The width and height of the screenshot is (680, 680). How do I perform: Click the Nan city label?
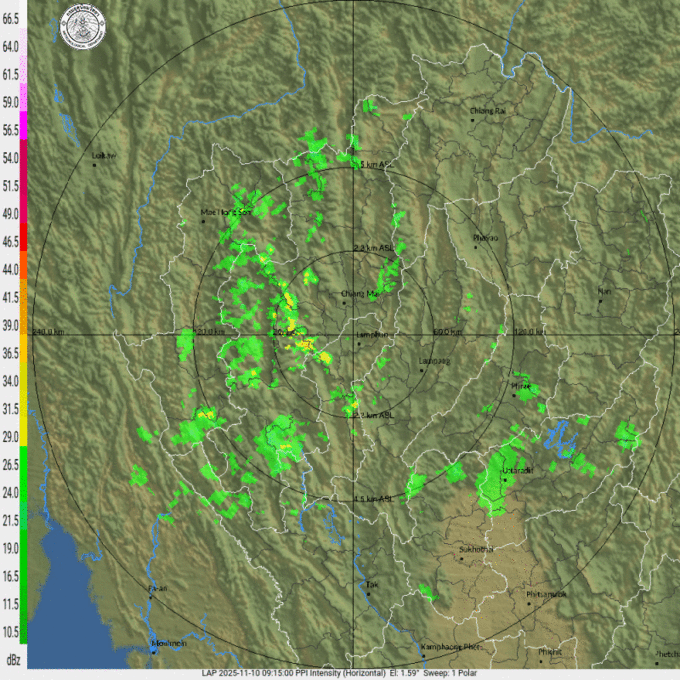coord(603,292)
